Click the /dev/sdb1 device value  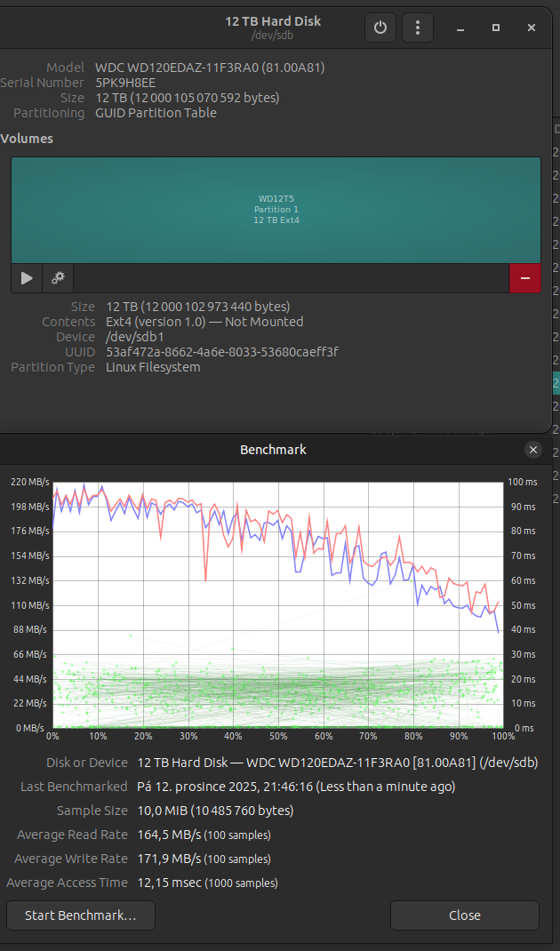pos(132,337)
